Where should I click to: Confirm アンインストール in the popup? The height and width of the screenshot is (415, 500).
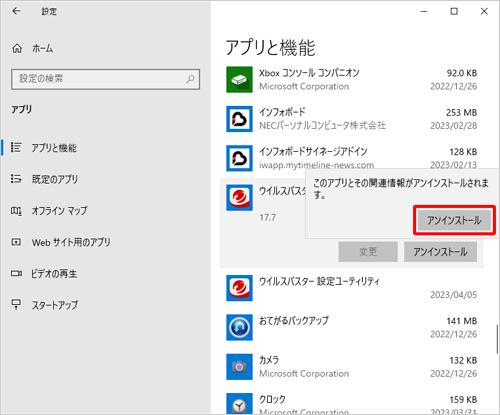pyautogui.click(x=454, y=220)
